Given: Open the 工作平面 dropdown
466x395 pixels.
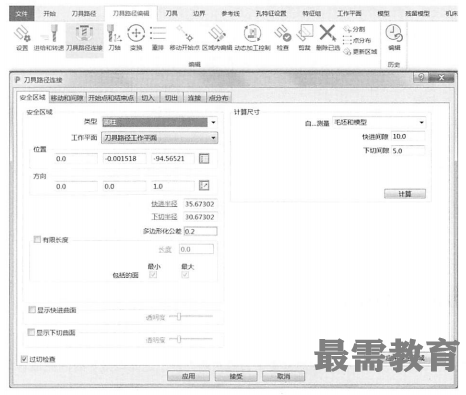Looking at the screenshot, I should (x=160, y=138).
